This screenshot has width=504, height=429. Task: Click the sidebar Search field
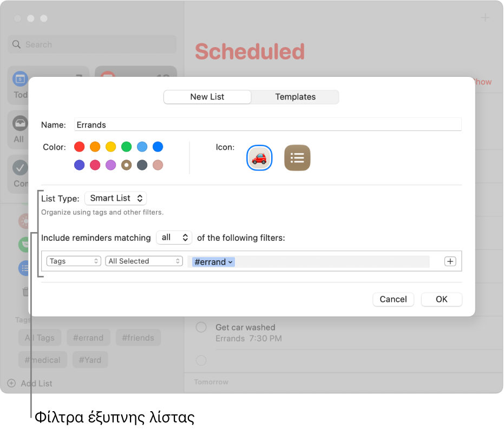coord(92,44)
